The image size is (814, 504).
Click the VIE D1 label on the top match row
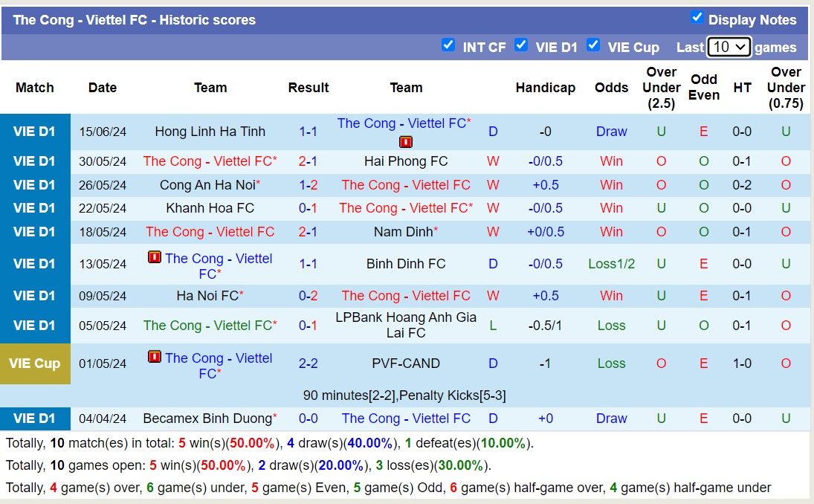tap(34, 131)
